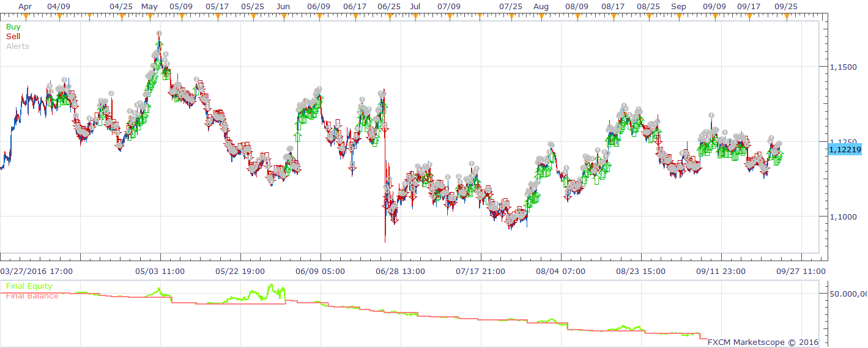Viewport: 868px width, 348px height.
Task: Click the 1,1000 price axis label
Action: click(x=844, y=217)
